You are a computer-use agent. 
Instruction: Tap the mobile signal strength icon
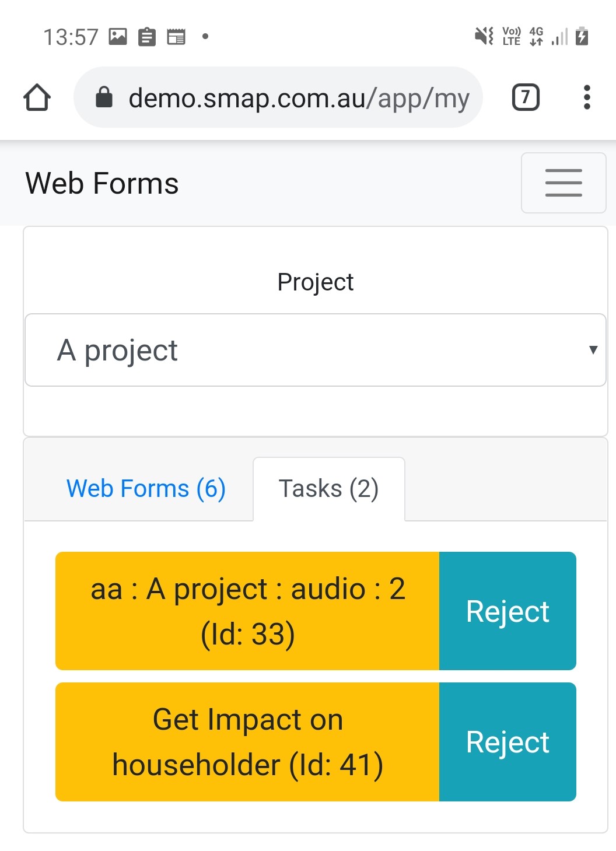(x=559, y=37)
